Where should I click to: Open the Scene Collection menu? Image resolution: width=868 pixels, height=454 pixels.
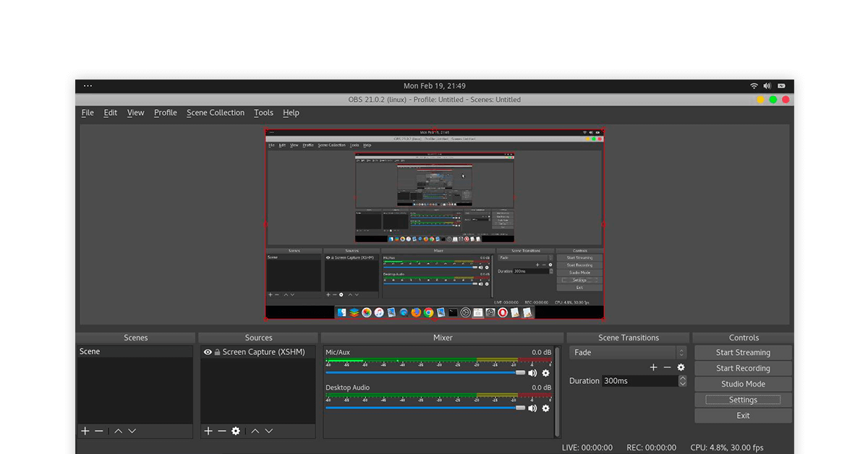(x=216, y=113)
